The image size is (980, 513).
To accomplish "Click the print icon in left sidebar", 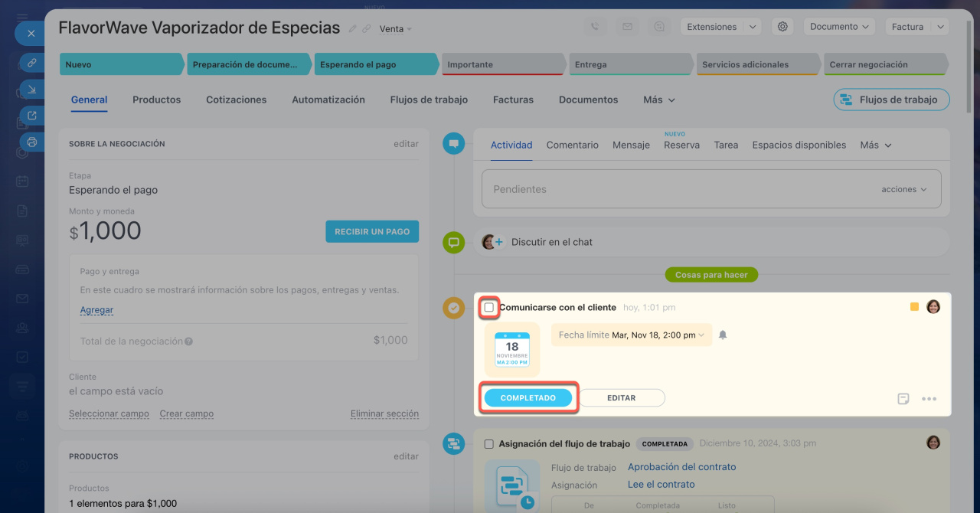I will pos(31,142).
